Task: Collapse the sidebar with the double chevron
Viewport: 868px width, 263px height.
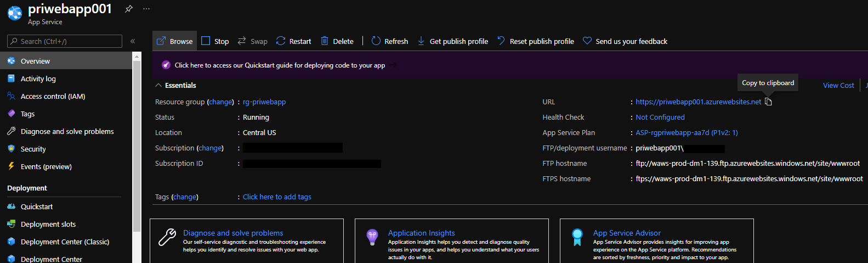Action: click(133, 41)
